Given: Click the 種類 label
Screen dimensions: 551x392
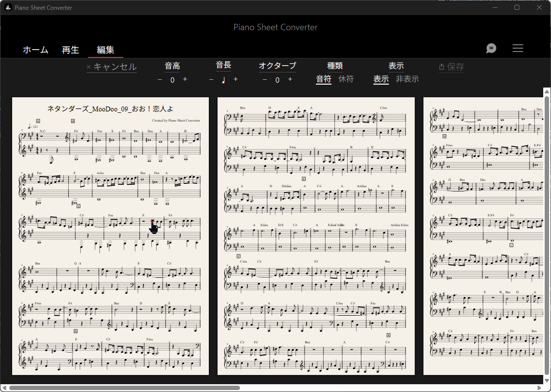Looking at the screenshot, I should click(x=335, y=66).
